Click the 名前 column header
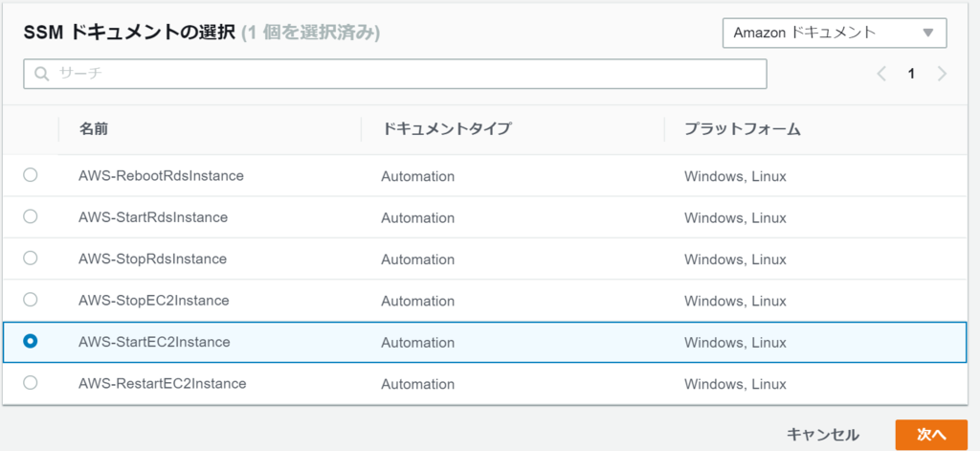980x451 pixels. tap(94, 129)
